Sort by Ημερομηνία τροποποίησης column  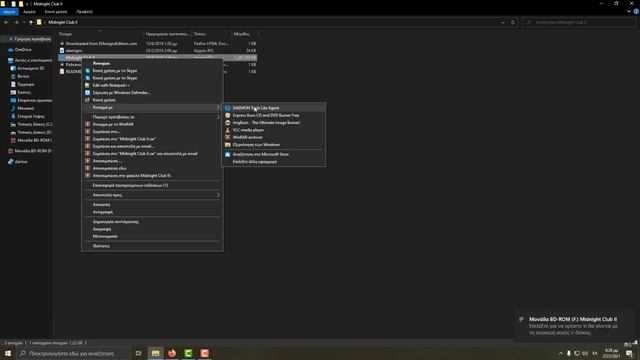coord(167,34)
